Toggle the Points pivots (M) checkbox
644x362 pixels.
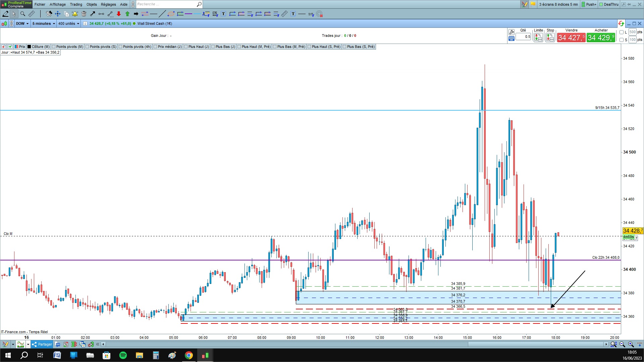pyautogui.click(x=54, y=47)
